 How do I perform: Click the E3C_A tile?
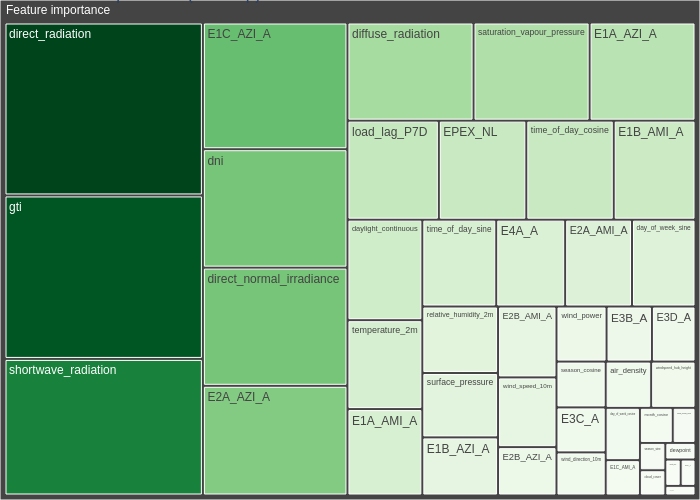[x=581, y=429]
